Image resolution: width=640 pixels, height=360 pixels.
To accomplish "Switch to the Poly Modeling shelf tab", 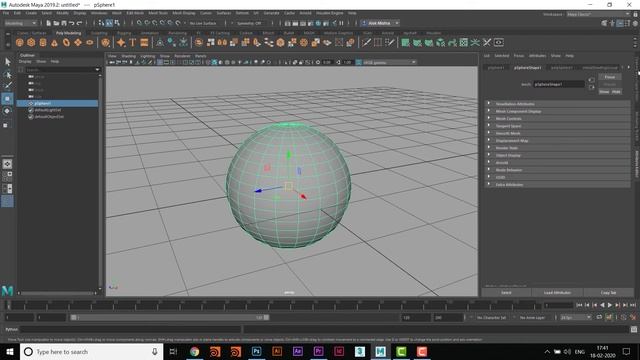I will click(x=69, y=33).
